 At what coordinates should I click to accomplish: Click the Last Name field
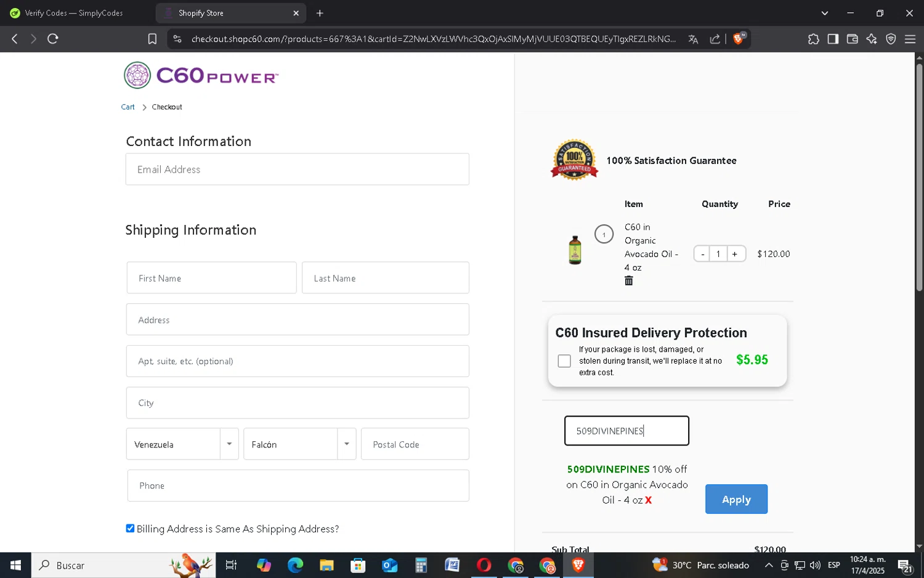click(x=386, y=278)
